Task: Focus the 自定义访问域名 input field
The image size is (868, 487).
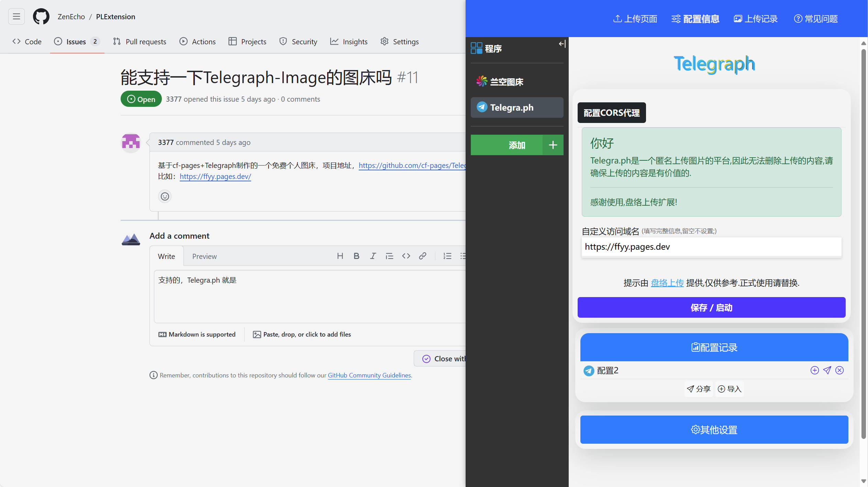Action: (x=711, y=247)
